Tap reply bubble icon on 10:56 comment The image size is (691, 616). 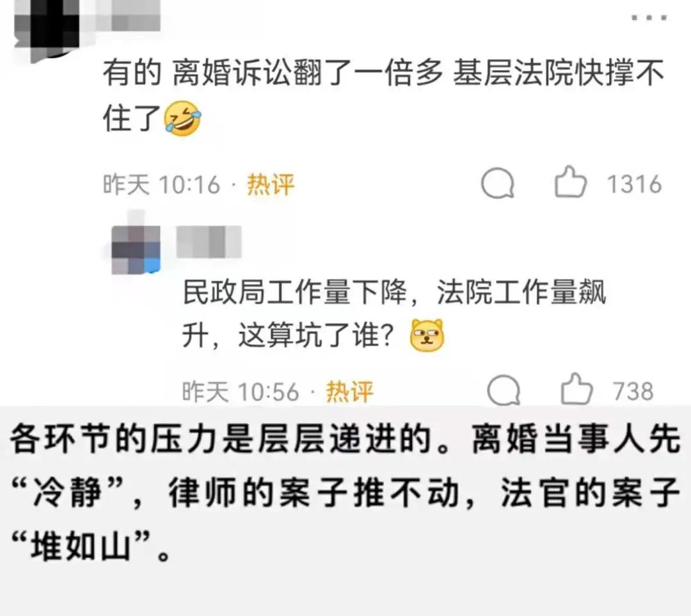(504, 390)
